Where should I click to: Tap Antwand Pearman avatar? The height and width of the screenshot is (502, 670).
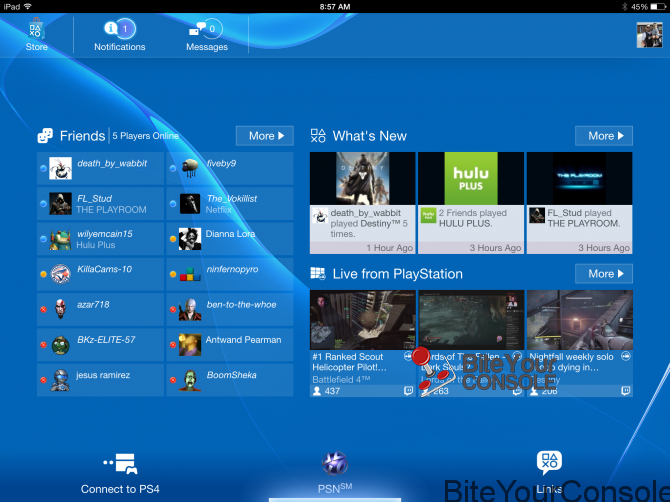pos(190,345)
